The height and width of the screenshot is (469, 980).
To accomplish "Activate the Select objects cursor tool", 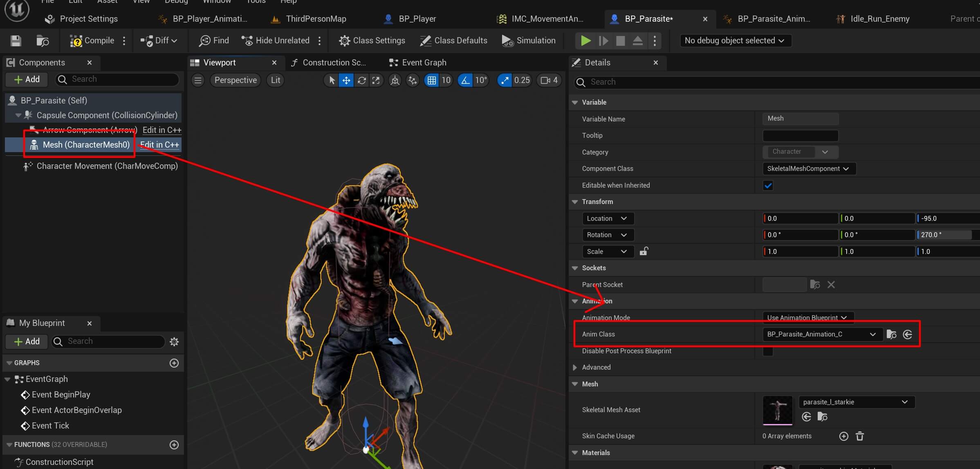I will pyautogui.click(x=332, y=80).
